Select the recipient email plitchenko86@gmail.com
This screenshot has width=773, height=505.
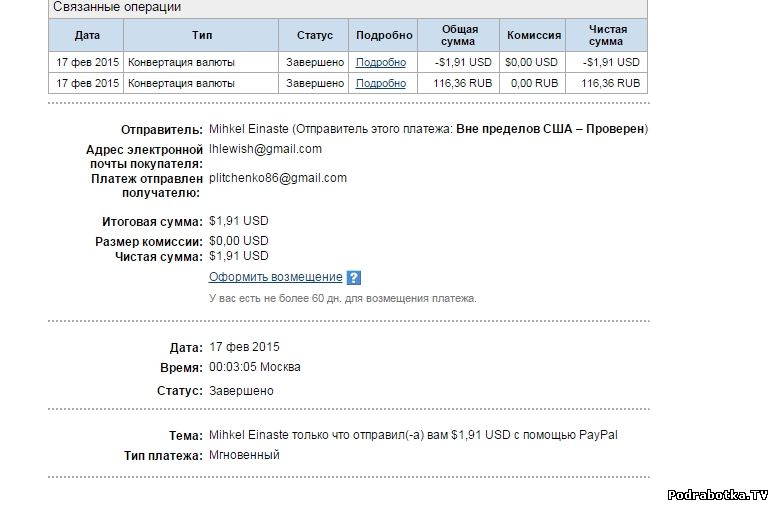(x=278, y=178)
